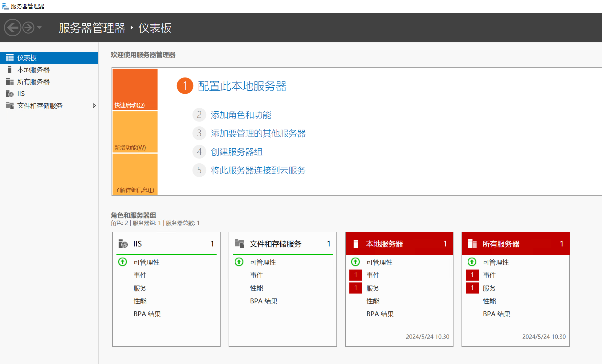602x364 pixels.
Task: Click the 文件和存储服务 tile folder icon
Action: 239,244
